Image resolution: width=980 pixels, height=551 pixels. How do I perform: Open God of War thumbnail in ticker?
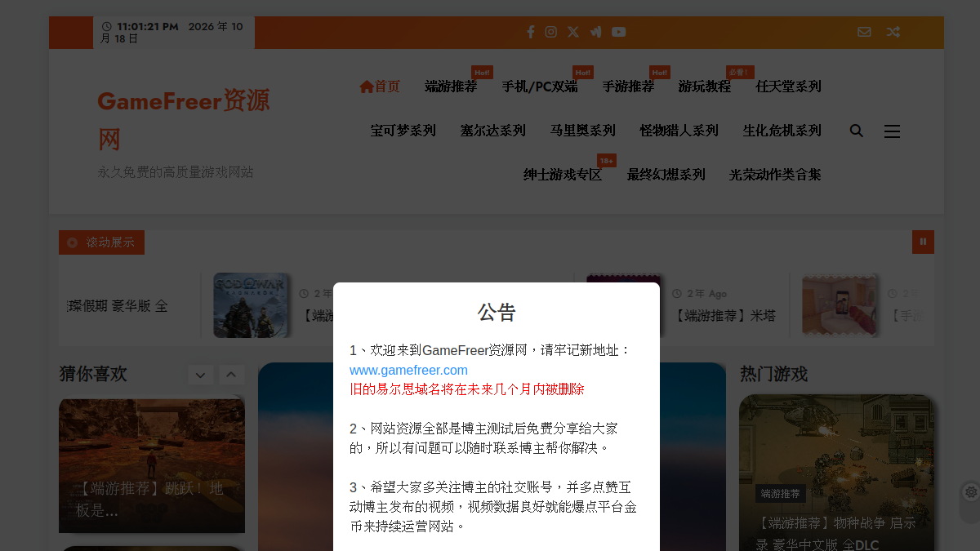(x=251, y=304)
